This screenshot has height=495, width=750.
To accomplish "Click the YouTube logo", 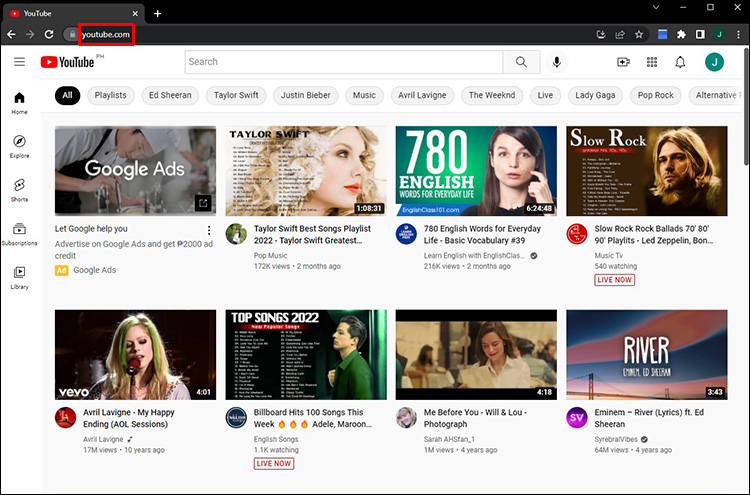I will coord(68,62).
